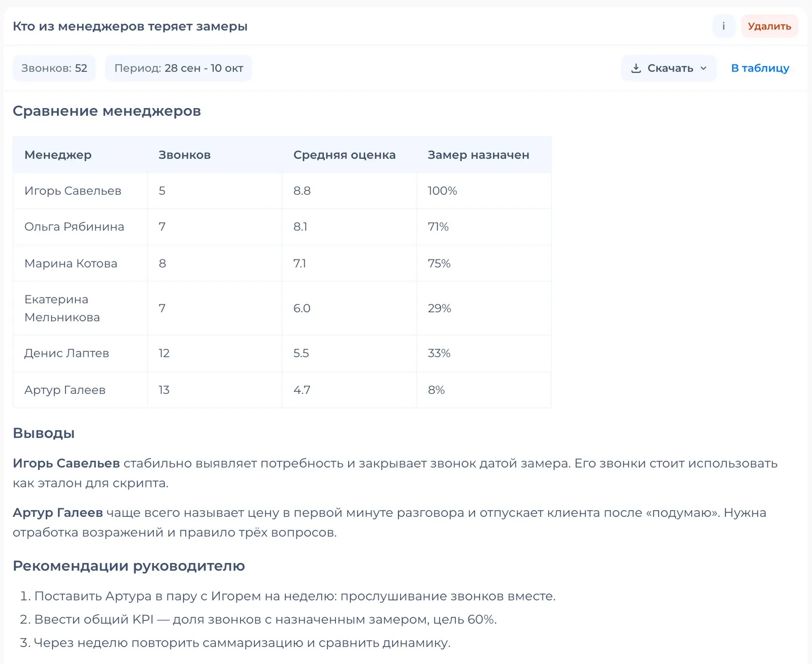The height and width of the screenshot is (664, 812).
Task: Click the Рекомендации руководителю heading
Action: tap(129, 566)
